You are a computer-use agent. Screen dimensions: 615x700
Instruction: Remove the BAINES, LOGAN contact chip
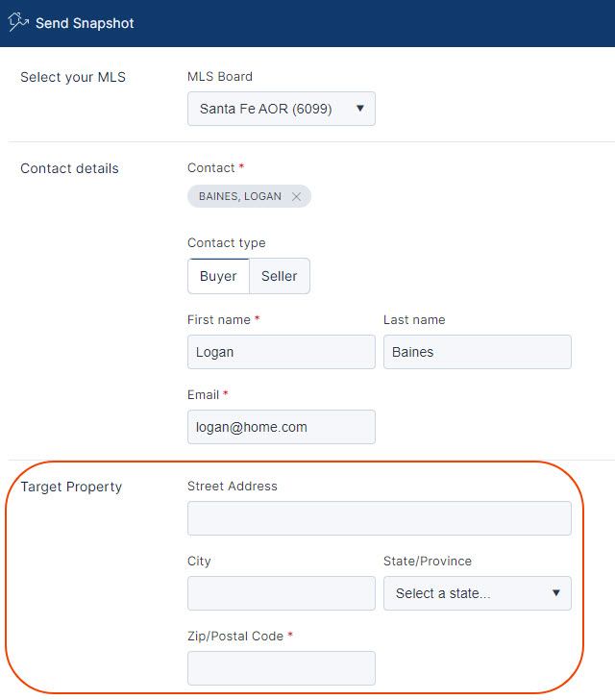click(296, 196)
